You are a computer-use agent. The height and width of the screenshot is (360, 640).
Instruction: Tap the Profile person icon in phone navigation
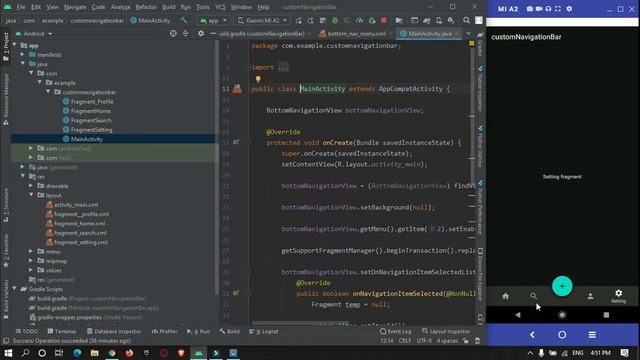590,296
